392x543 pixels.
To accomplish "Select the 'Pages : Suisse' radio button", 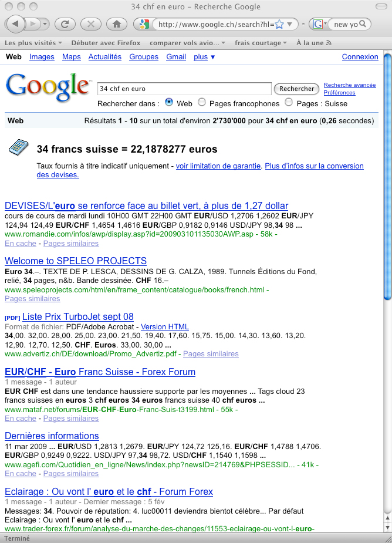I will [x=289, y=102].
